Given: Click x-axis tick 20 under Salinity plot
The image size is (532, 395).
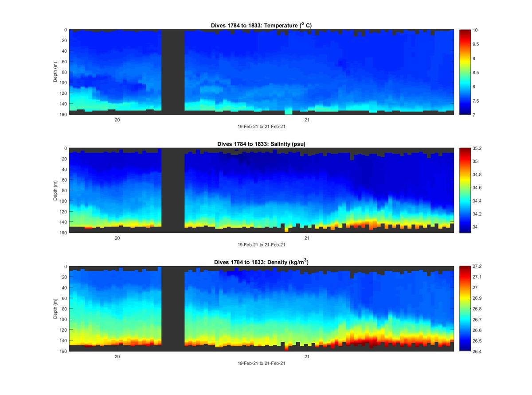Looking at the screenshot, I should coord(117,238).
